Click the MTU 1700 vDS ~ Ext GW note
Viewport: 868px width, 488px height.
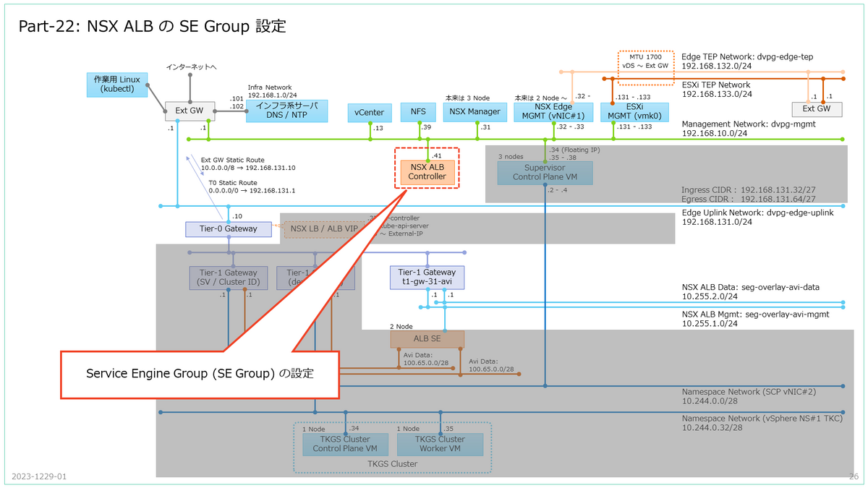(645, 69)
